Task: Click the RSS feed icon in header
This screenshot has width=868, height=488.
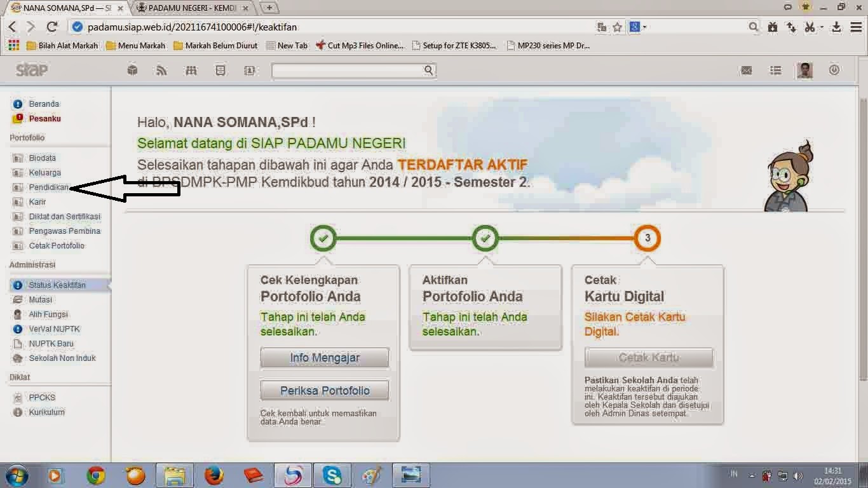Action: coord(161,70)
